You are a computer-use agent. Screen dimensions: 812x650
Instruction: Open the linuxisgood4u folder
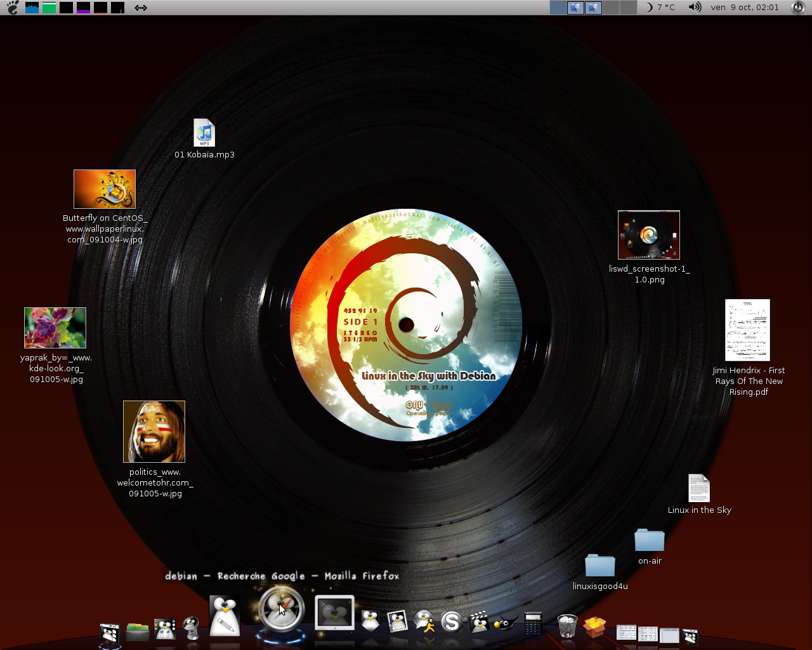(600, 566)
